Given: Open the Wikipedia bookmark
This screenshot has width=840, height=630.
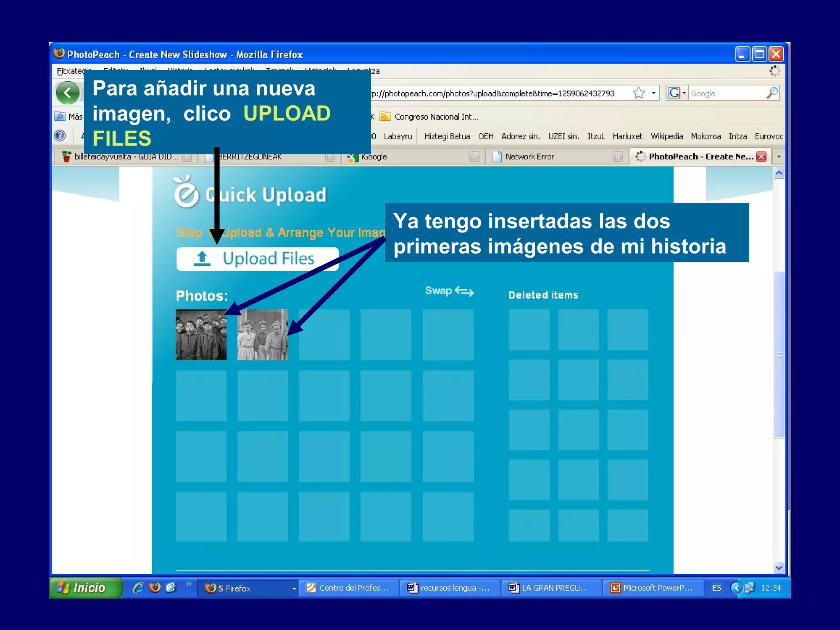Looking at the screenshot, I should coord(667,136).
